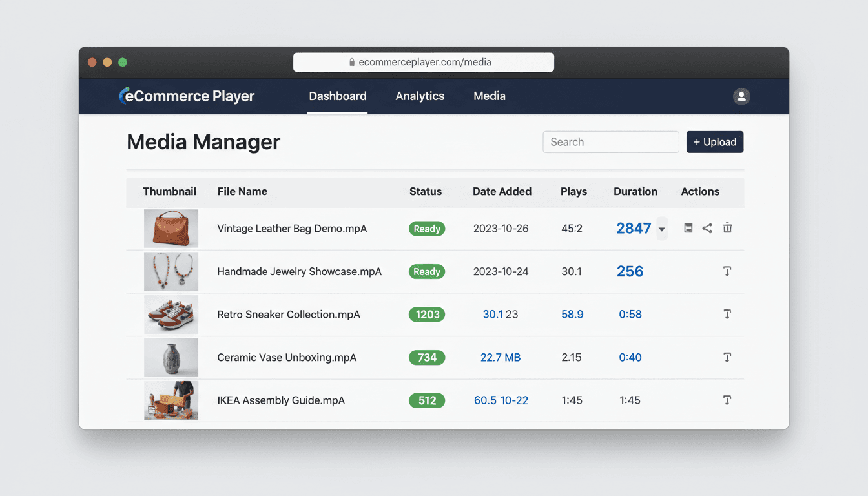The width and height of the screenshot is (868, 496).
Task: Sort by the Date Added column header
Action: click(x=502, y=192)
